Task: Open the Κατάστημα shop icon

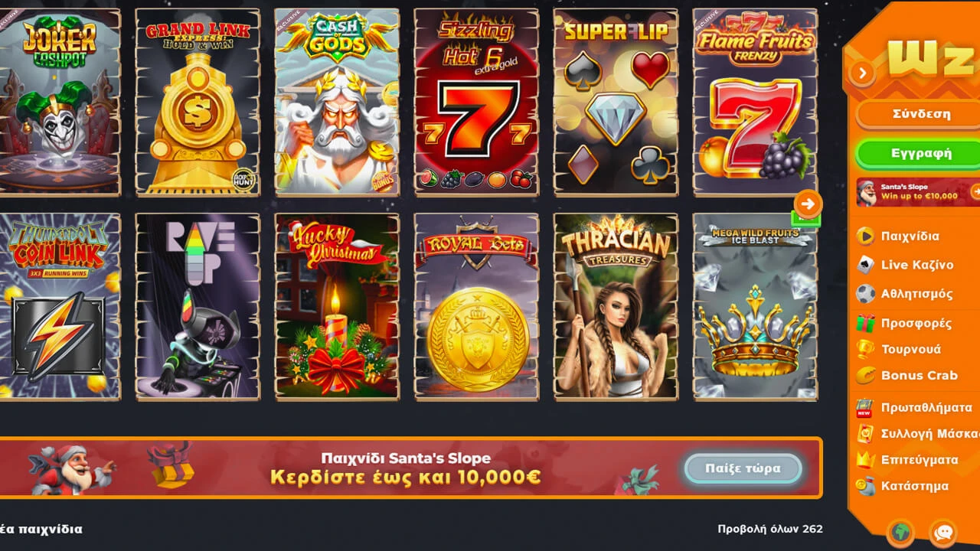Action: pos(865,486)
